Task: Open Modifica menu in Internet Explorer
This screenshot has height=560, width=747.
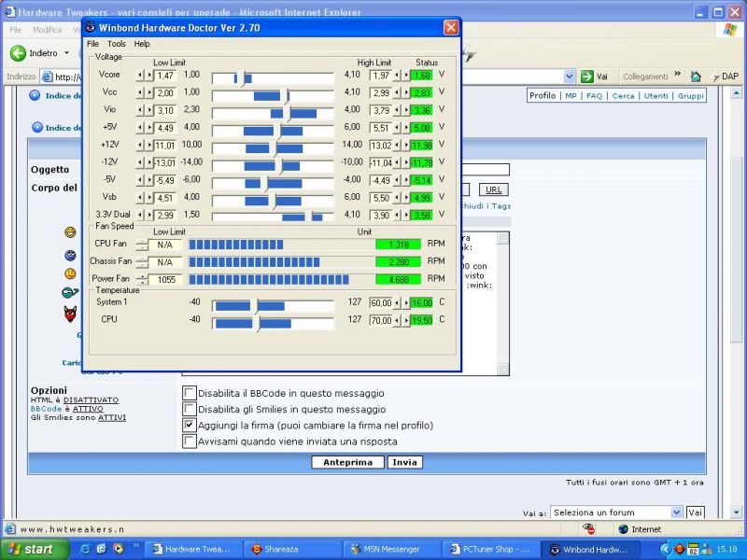Action: pyautogui.click(x=47, y=30)
